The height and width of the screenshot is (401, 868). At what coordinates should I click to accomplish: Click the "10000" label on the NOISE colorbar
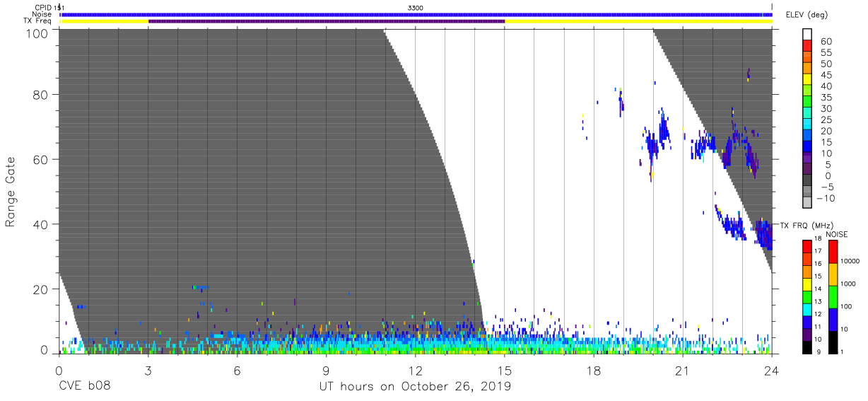(850, 261)
